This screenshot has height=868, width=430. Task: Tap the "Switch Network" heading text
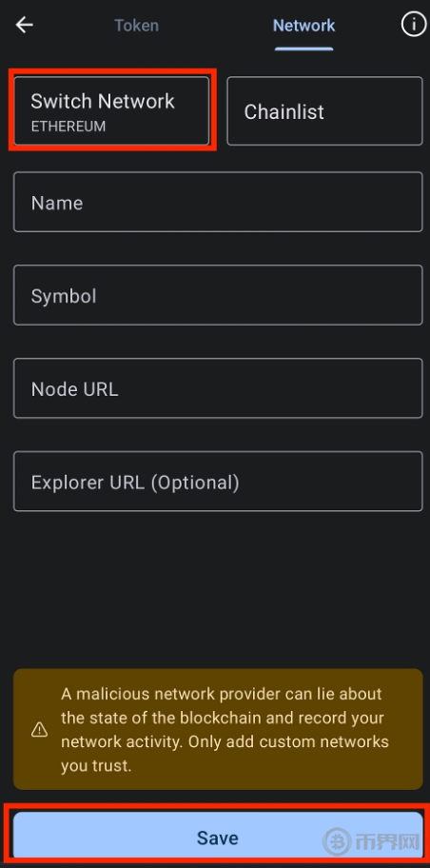pos(103,101)
